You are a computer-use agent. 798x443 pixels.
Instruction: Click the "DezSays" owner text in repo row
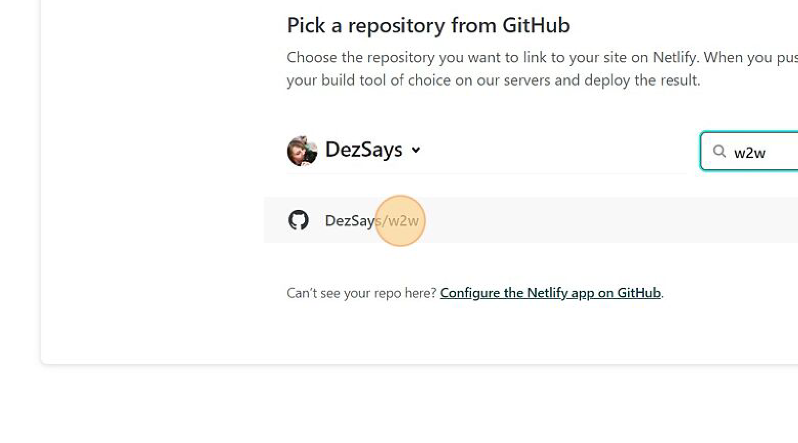pos(349,220)
